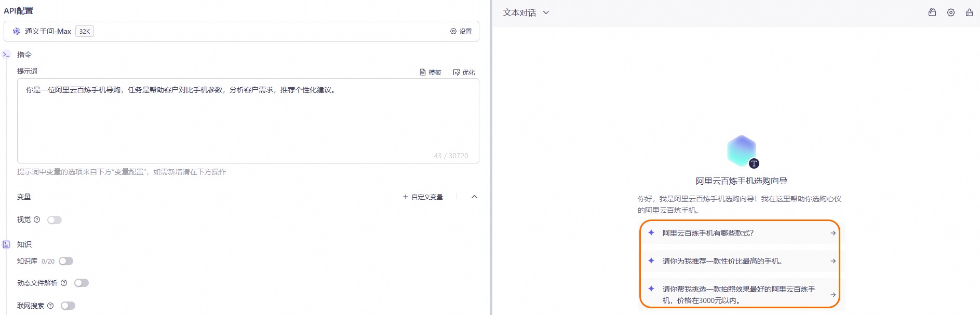Viewport: 980px width, 315px height.
Task: Add a 自定义变量 custom variable
Action: [x=423, y=197]
